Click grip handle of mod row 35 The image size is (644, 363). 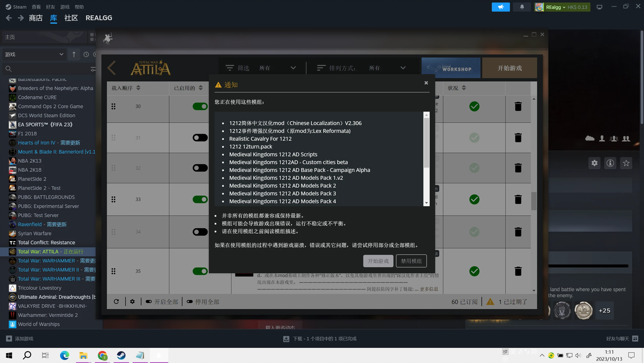point(113,272)
